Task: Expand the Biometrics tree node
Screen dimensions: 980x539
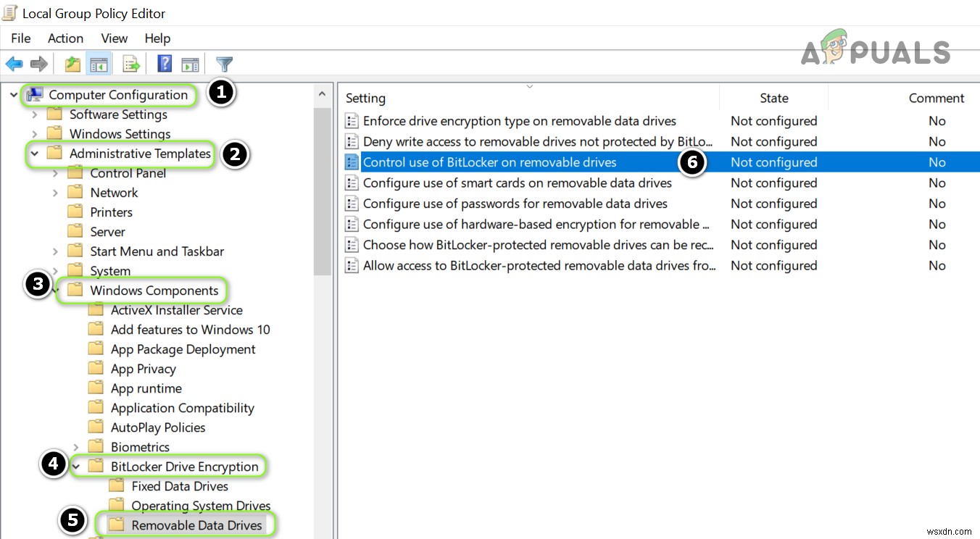Action: [x=75, y=446]
